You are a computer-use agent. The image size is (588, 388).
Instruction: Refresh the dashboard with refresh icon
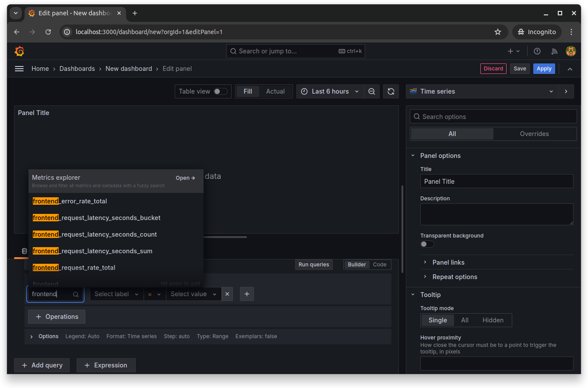pyautogui.click(x=391, y=91)
